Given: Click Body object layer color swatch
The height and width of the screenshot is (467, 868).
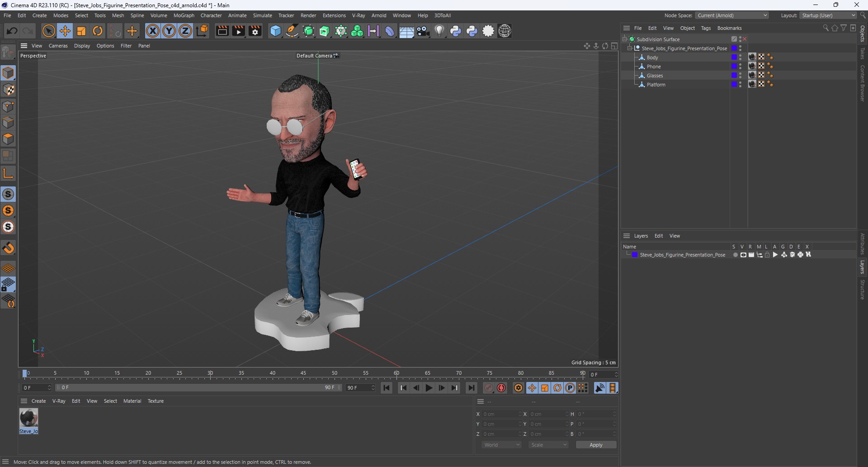Looking at the screenshot, I should point(734,57).
